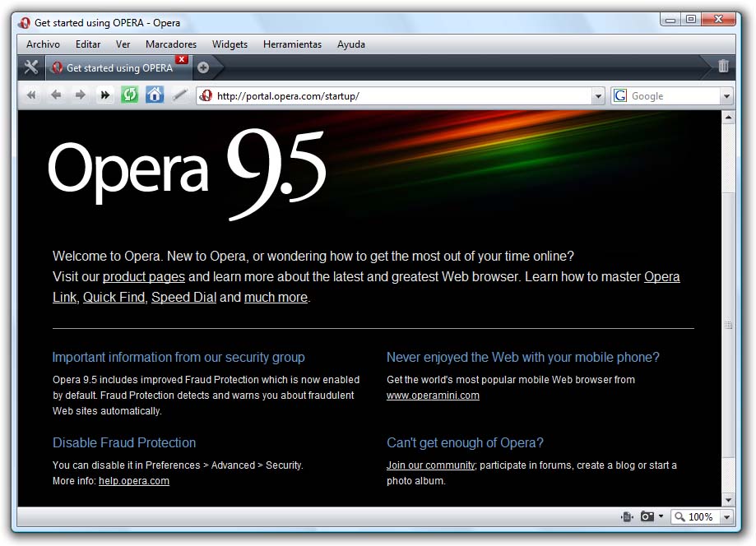Click Never enjoyed the Web heading
This screenshot has height=546, width=756.
tap(522, 357)
